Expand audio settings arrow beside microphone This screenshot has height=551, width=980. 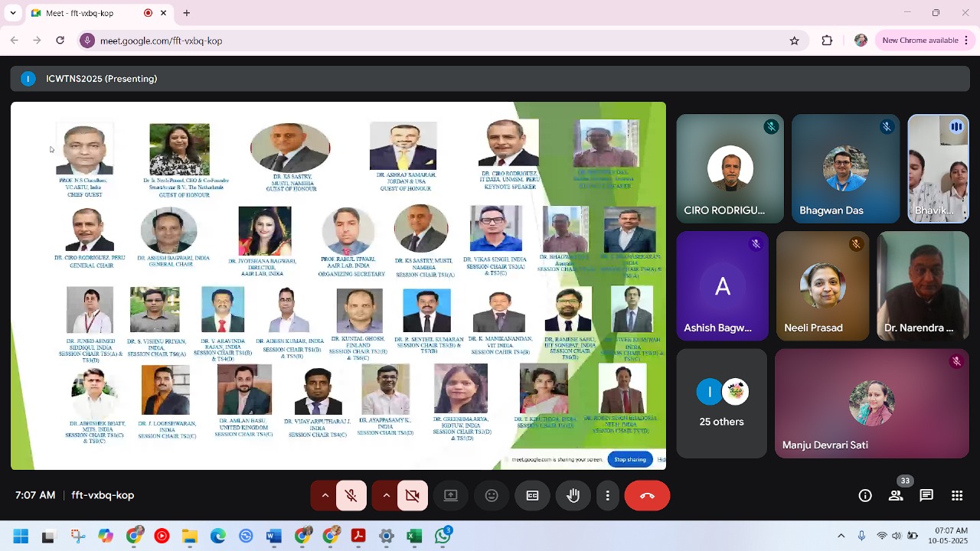tap(325, 496)
